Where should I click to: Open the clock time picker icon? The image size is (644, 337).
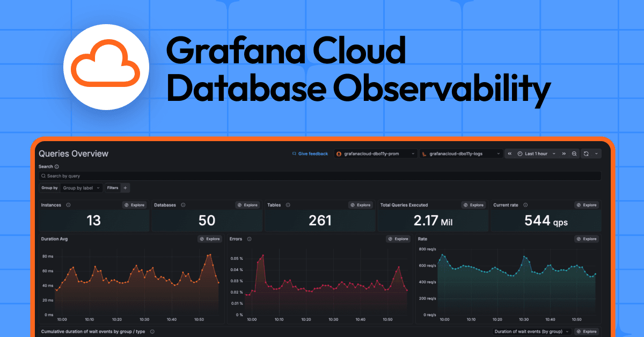coord(520,153)
